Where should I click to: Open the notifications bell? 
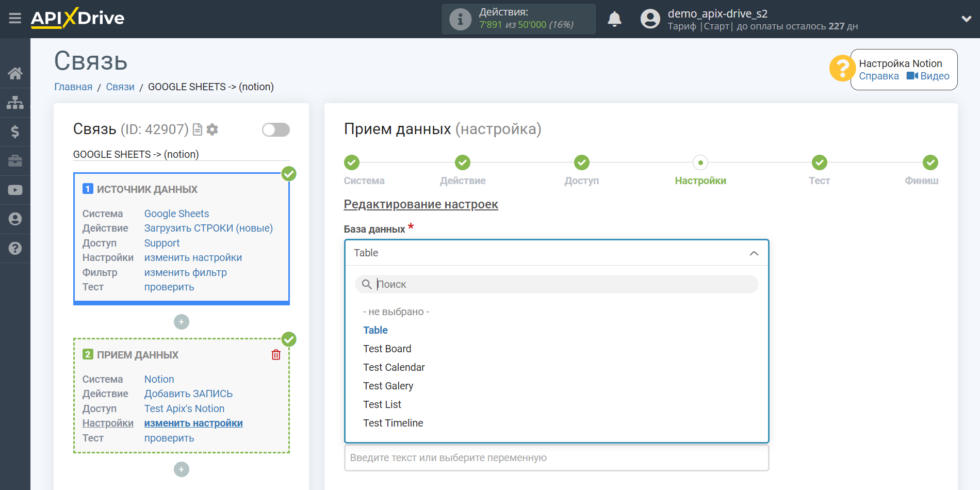pos(614,19)
